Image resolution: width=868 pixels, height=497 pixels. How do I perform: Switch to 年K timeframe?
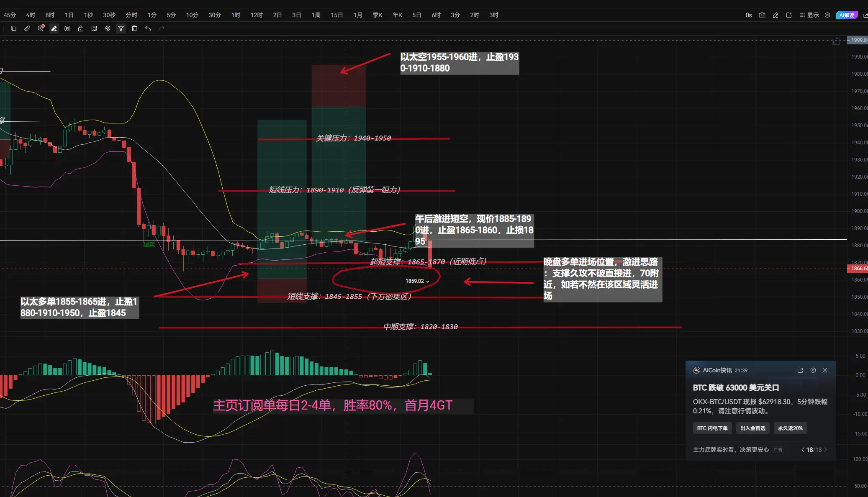(x=397, y=15)
